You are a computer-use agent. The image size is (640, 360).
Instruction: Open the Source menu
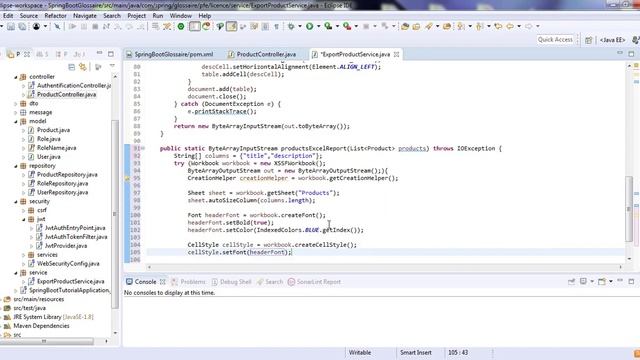(29, 16)
